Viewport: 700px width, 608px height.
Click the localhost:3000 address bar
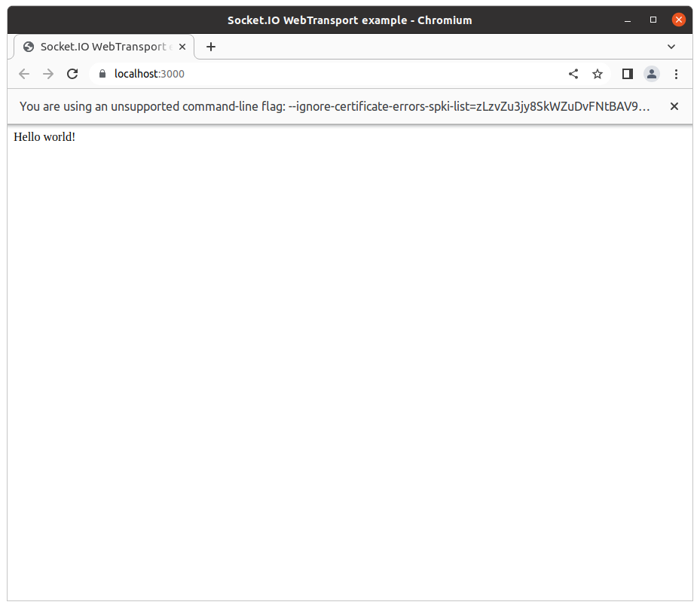click(148, 74)
